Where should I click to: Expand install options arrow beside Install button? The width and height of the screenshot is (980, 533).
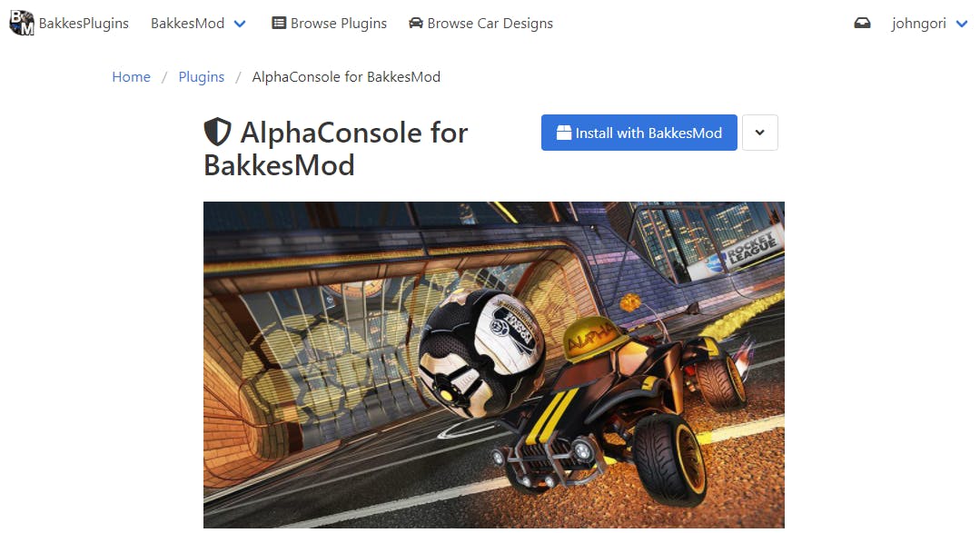[760, 133]
